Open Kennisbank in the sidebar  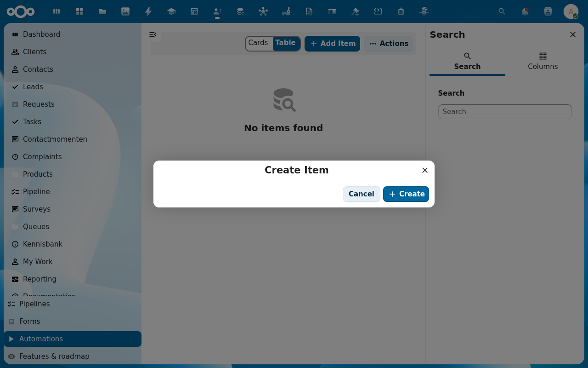73,244
